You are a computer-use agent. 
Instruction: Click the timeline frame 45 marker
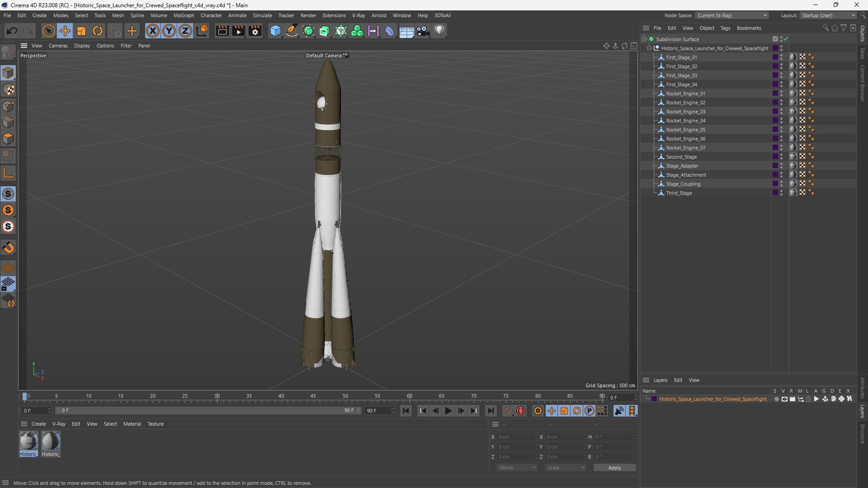tap(313, 396)
